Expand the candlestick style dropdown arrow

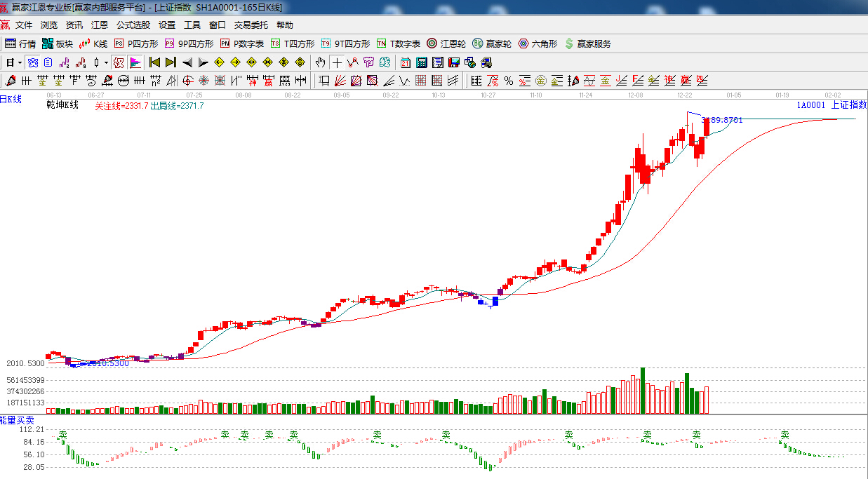click(106, 62)
